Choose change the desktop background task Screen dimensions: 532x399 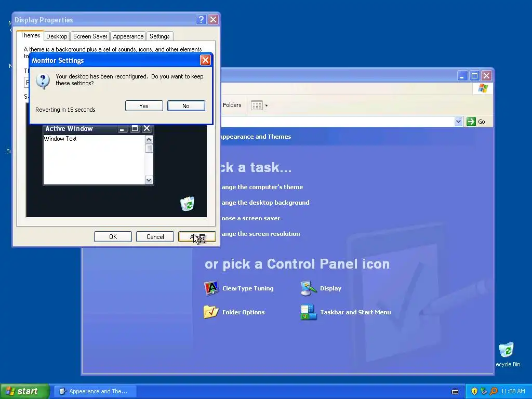(x=265, y=203)
